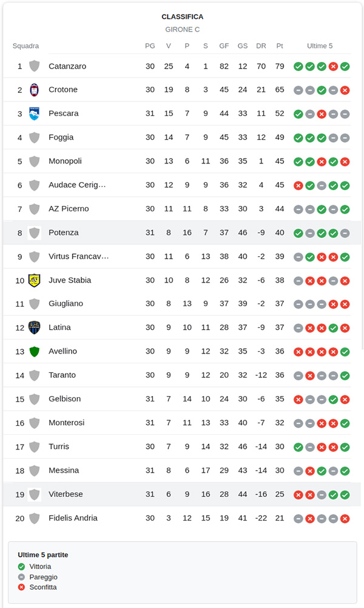Screen dimensions: 364x608
Task: Open the Viterbese team link
Action: (x=66, y=494)
